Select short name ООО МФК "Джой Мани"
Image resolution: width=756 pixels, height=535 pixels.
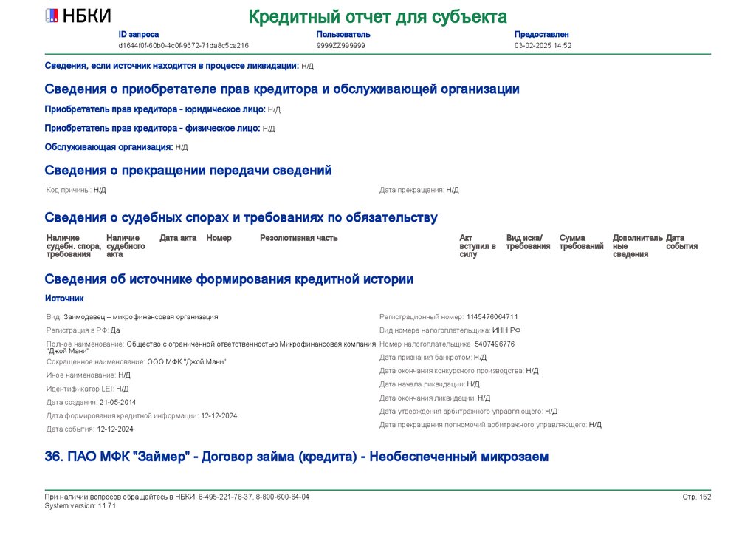pyautogui.click(x=187, y=362)
